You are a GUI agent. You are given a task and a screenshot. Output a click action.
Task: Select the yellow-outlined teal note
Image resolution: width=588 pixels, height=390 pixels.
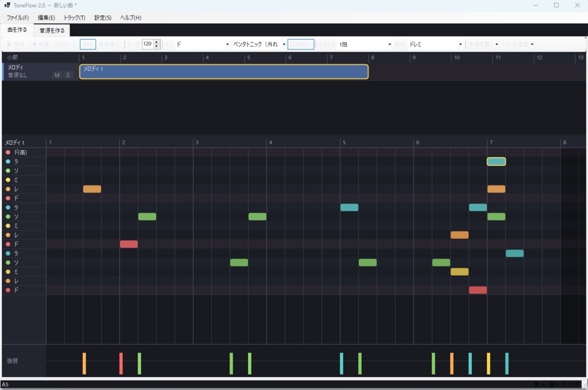coord(496,161)
